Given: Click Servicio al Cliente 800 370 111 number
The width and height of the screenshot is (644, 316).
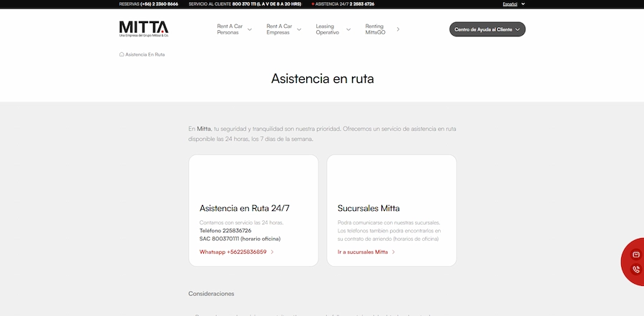Looking at the screenshot, I should [x=267, y=4].
